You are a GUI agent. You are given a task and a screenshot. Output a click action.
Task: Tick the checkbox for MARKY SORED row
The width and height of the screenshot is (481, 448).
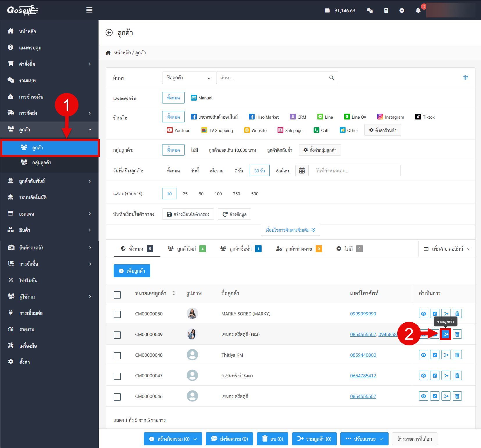coord(117,314)
